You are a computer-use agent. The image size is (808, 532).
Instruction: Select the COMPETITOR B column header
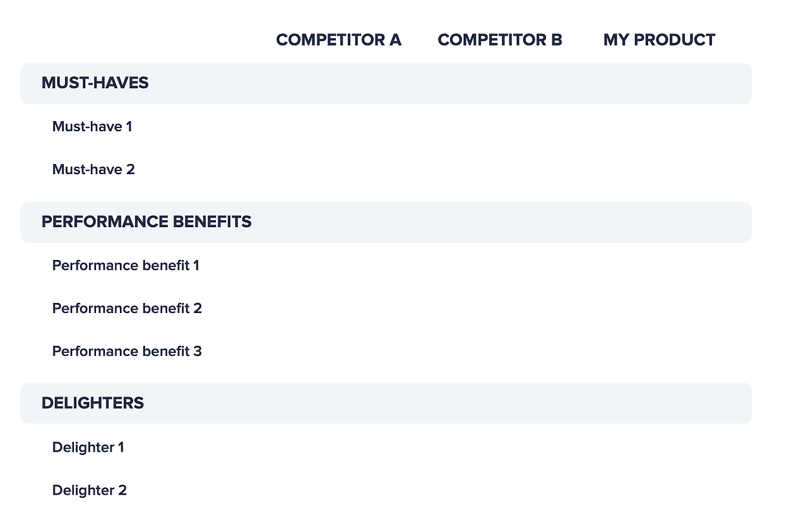click(x=500, y=40)
